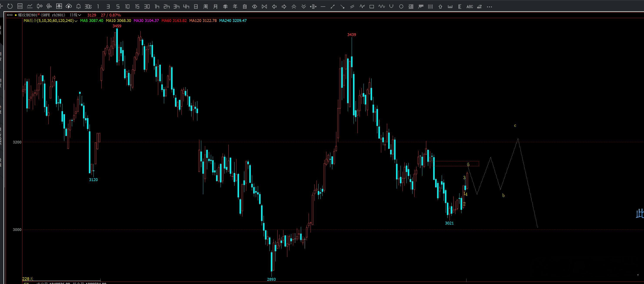This screenshot has height=284, width=644.
Task: Select the parallel channel lines tool
Action: tap(352, 7)
